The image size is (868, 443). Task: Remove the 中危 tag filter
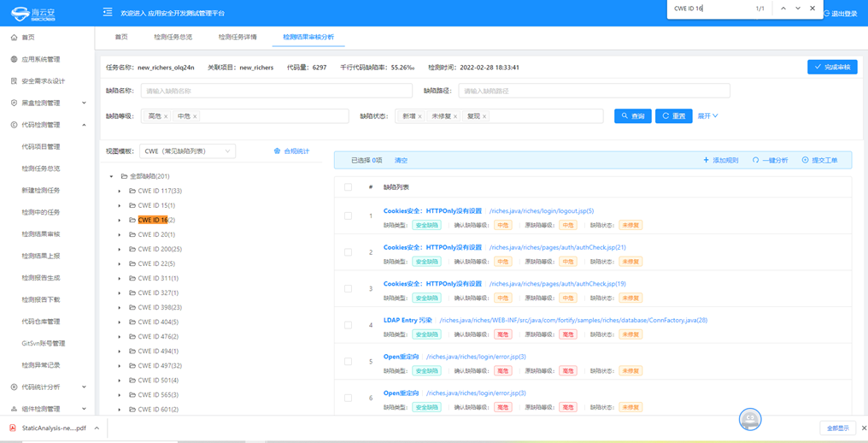[196, 116]
